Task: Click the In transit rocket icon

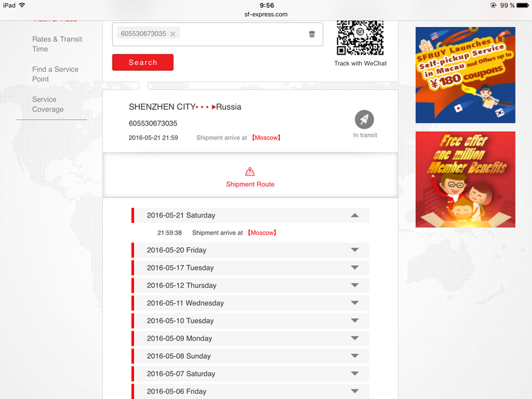Action: [x=364, y=119]
